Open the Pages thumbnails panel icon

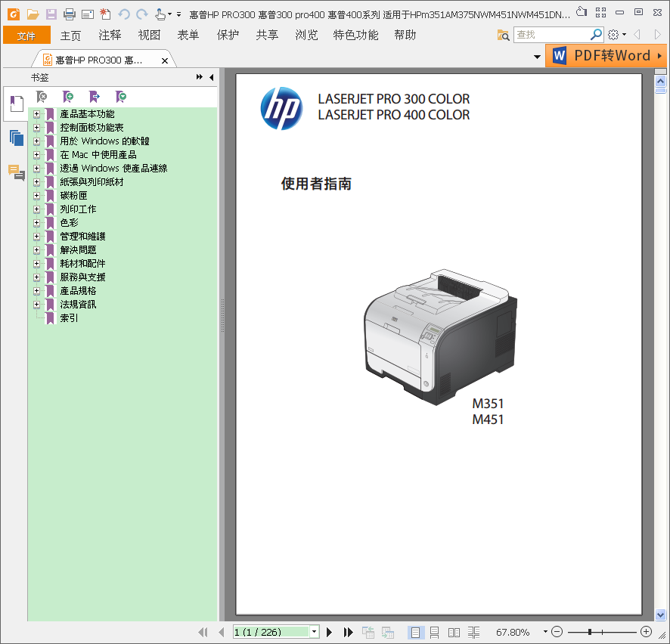click(x=16, y=138)
